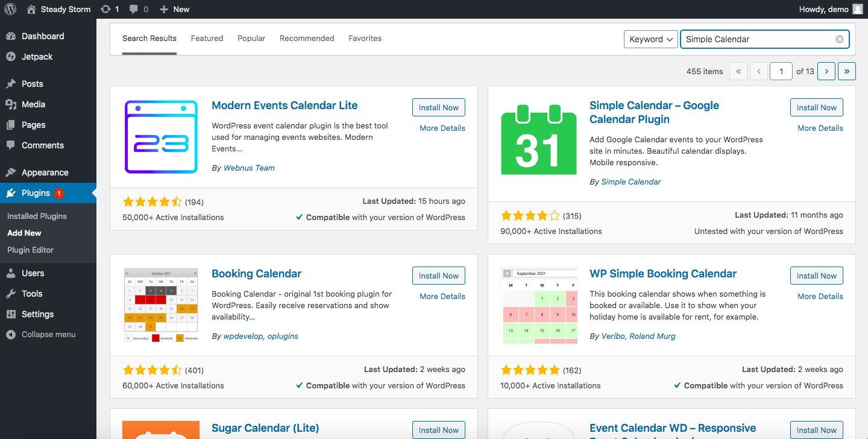Open the Veribo author link
This screenshot has width=868, height=439.
click(x=613, y=336)
